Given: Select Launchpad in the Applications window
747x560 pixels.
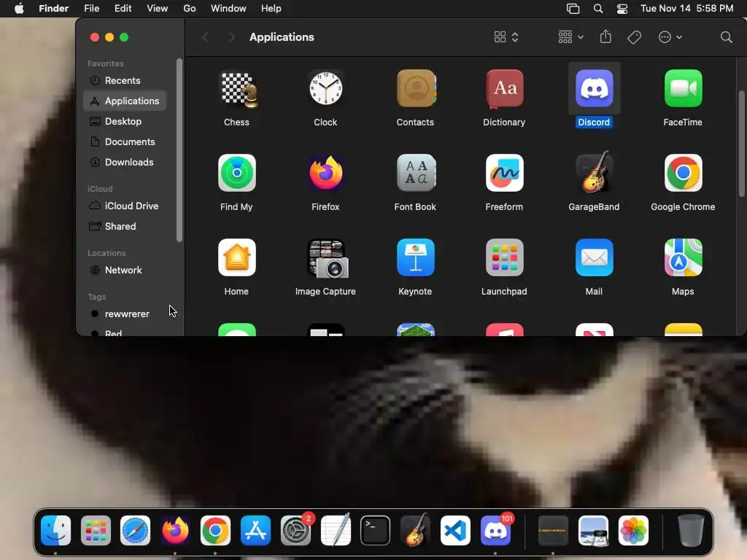Looking at the screenshot, I should tap(505, 257).
